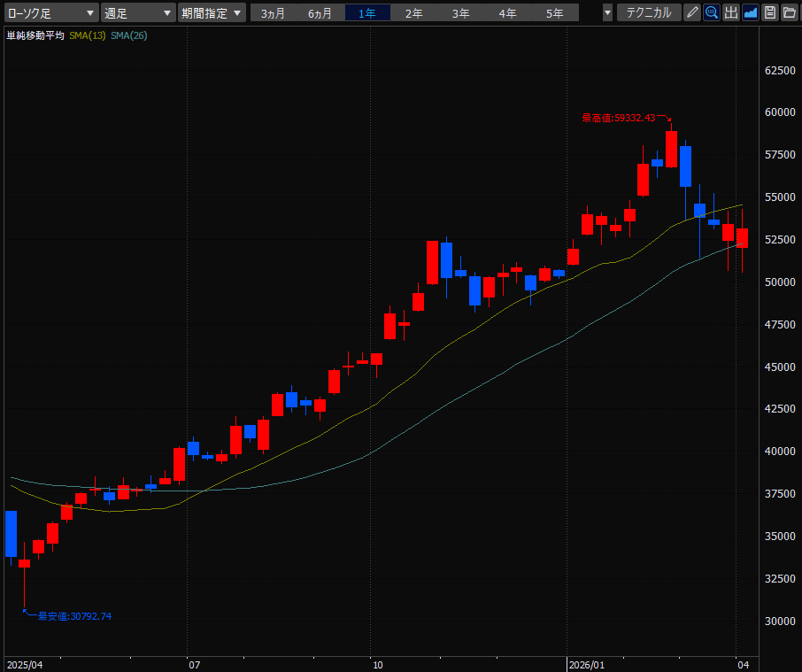Viewport: 802px width, 672px height.
Task: Open the 週足 interval dropdown
Action: click(138, 12)
